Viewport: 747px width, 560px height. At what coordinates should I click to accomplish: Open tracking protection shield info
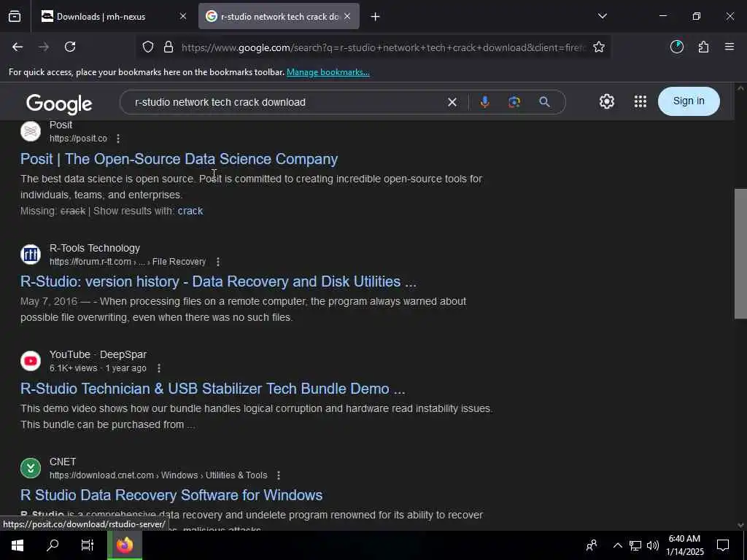pyautogui.click(x=148, y=47)
